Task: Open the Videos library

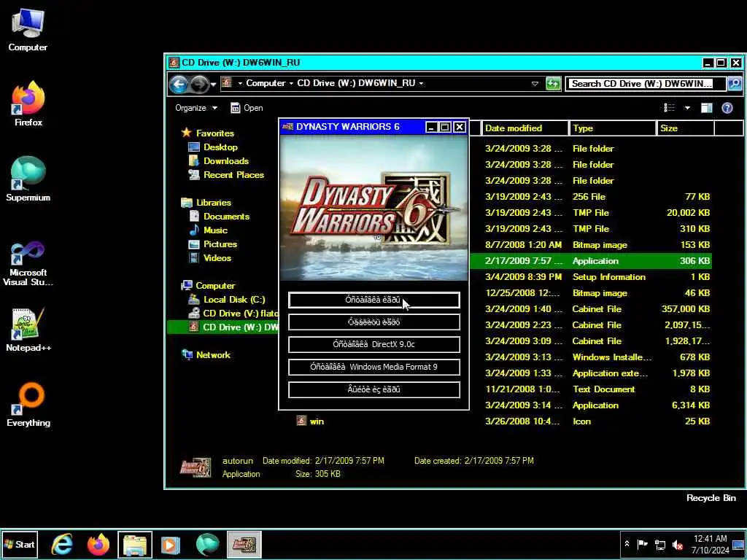Action: 217,257
